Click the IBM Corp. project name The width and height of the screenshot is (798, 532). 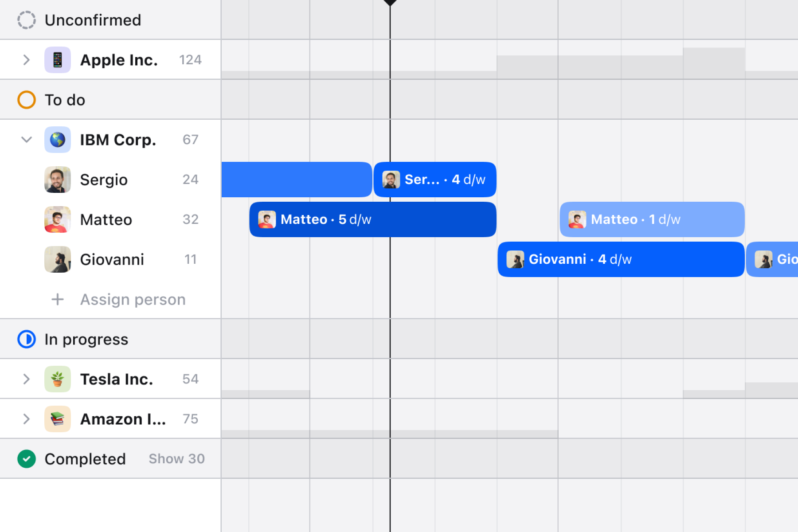click(118, 140)
